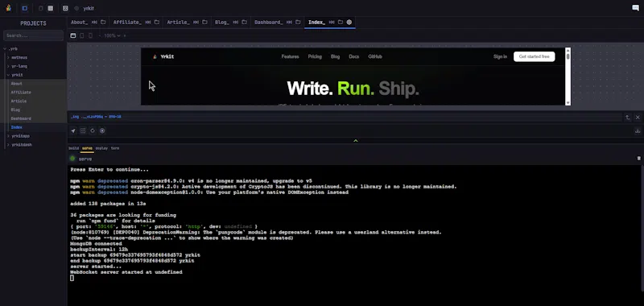Click the single page layout icon in top bar
This screenshot has height=306, width=644.
pyautogui.click(x=40, y=8)
